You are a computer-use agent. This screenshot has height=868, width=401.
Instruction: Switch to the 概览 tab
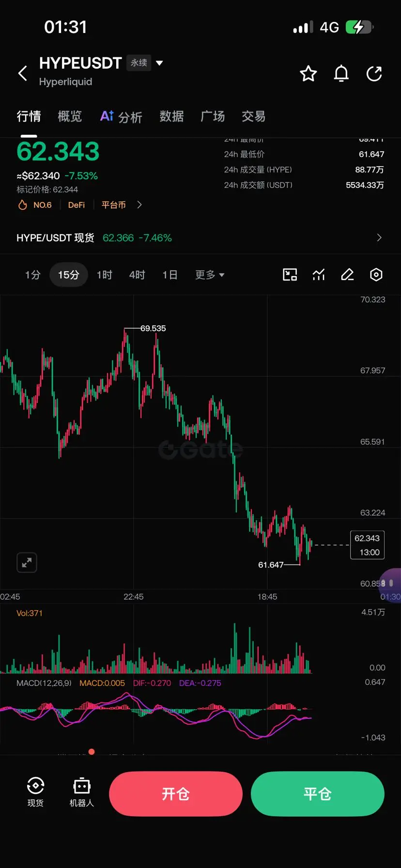pyautogui.click(x=70, y=116)
